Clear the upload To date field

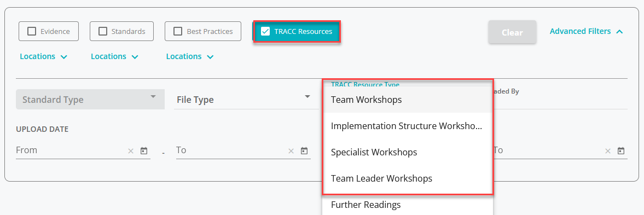coord(291,151)
